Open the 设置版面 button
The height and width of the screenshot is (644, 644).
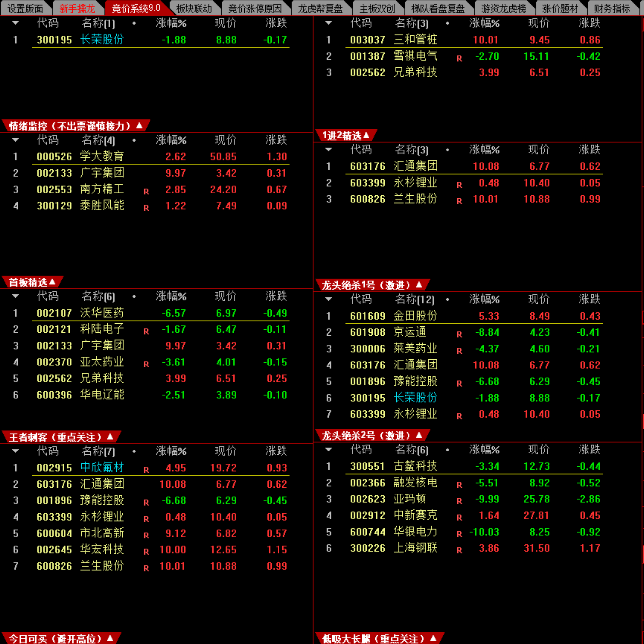tap(25, 8)
